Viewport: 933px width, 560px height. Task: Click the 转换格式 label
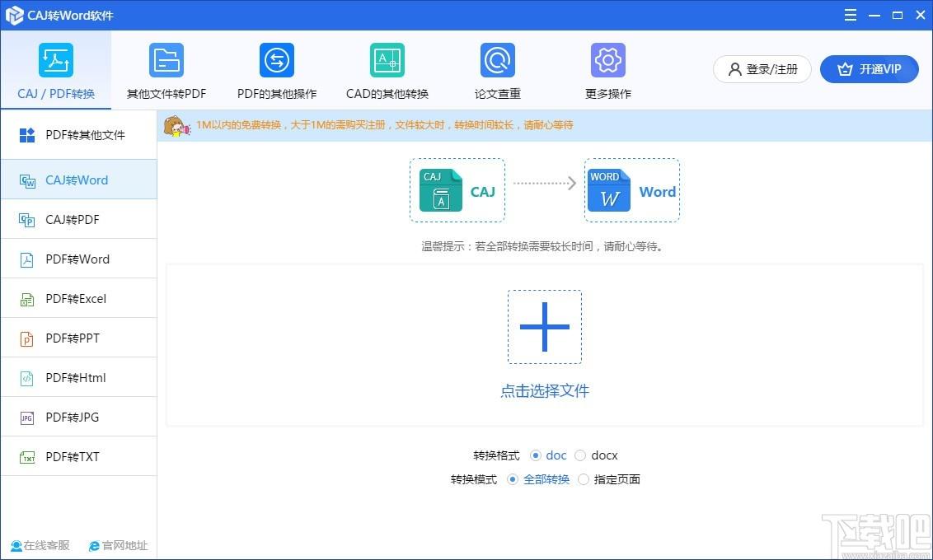(496, 456)
